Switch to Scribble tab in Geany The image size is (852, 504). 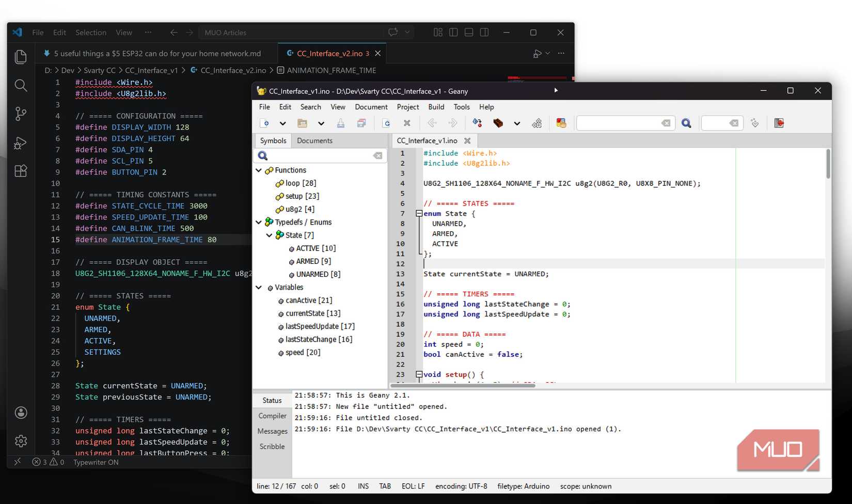[x=272, y=446]
